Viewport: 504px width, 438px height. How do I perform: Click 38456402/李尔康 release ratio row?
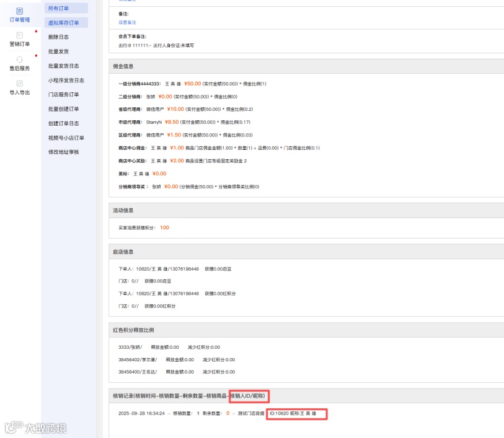pos(177,360)
